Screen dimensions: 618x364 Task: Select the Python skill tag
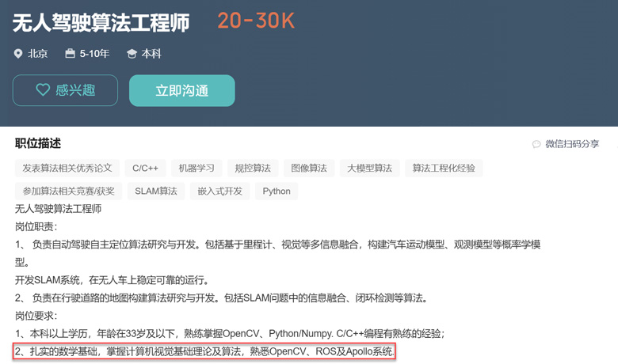[277, 191]
